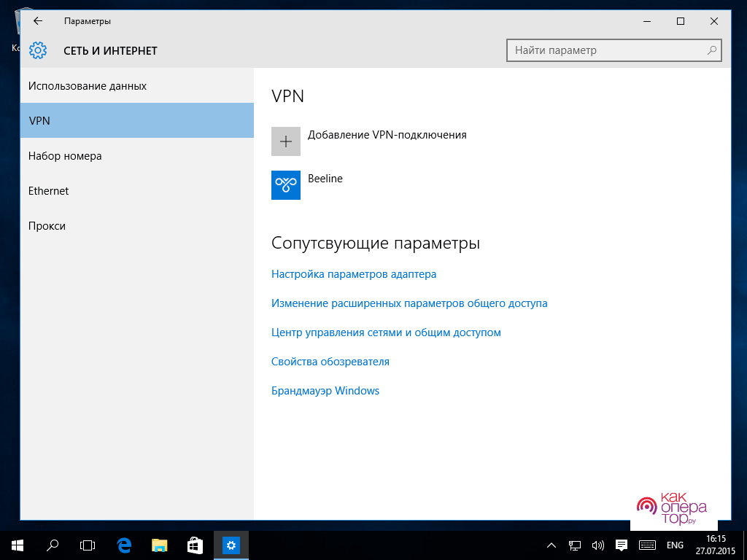Open Брандмауэр Windows link
This screenshot has height=560, width=747.
(325, 391)
